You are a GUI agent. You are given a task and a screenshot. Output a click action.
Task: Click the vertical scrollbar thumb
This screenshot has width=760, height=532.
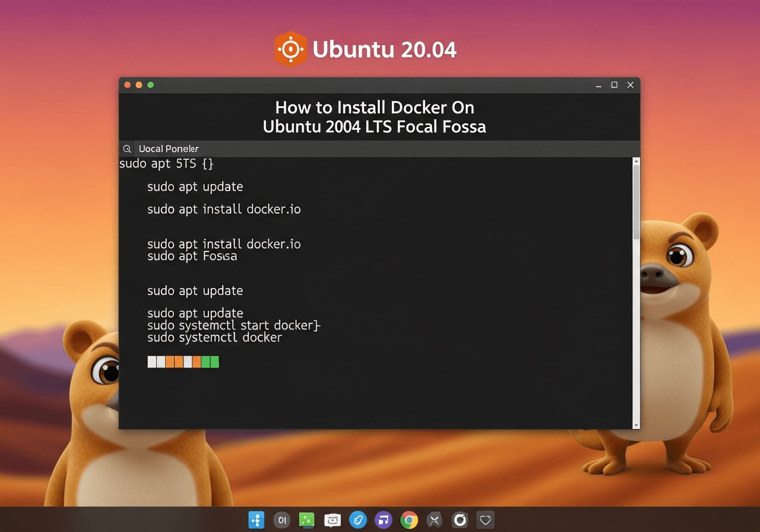click(636, 202)
